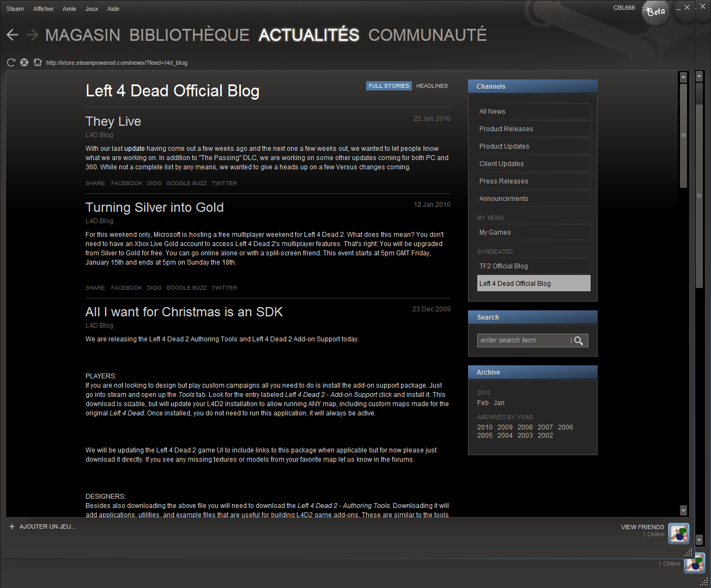This screenshot has height=588, width=711.
Task: Open the 2010 archive year link
Action: [x=485, y=427]
